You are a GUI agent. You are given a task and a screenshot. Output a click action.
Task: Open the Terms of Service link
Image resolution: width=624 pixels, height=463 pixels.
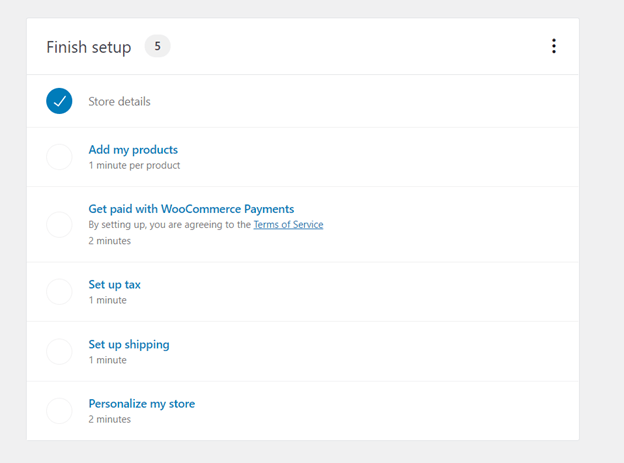(288, 225)
